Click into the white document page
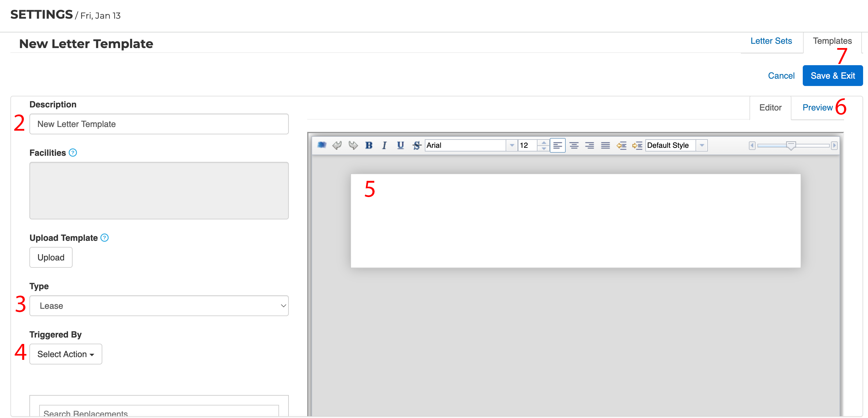Image resolution: width=868 pixels, height=418 pixels. (576, 221)
